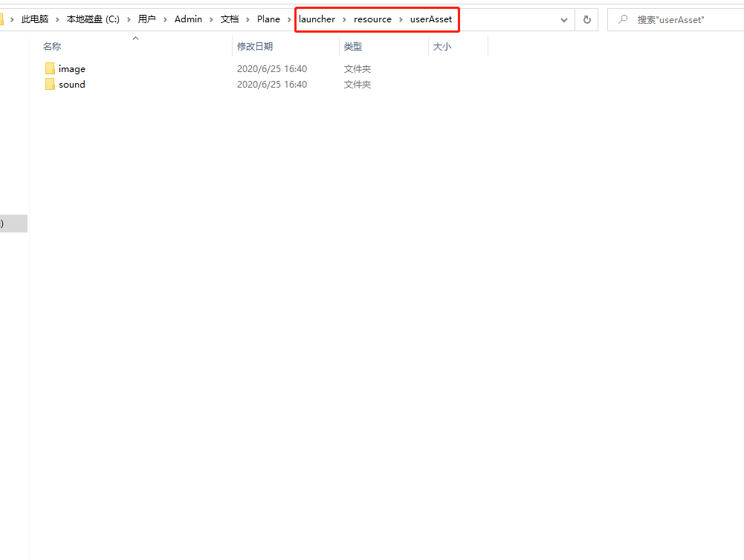Go to Plane folder in breadcrumb
The width and height of the screenshot is (744, 560).
[268, 19]
